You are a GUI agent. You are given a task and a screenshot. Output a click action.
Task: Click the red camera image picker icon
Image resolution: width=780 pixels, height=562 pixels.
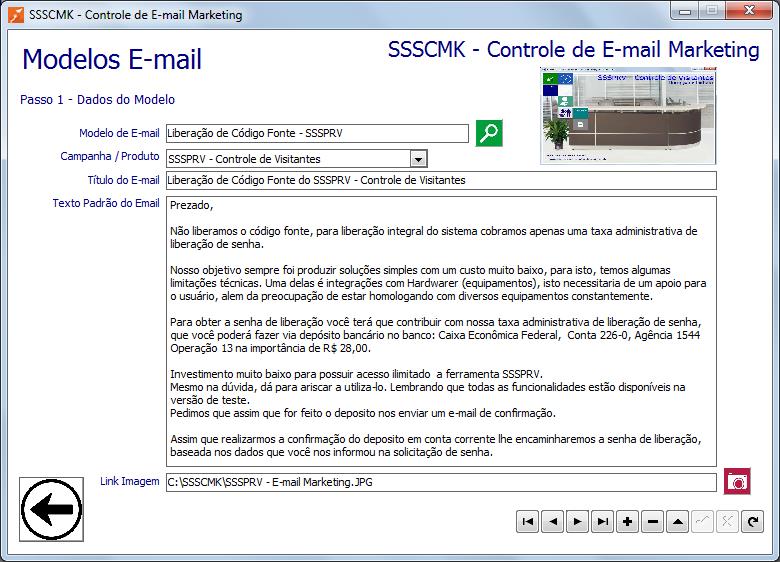[737, 481]
